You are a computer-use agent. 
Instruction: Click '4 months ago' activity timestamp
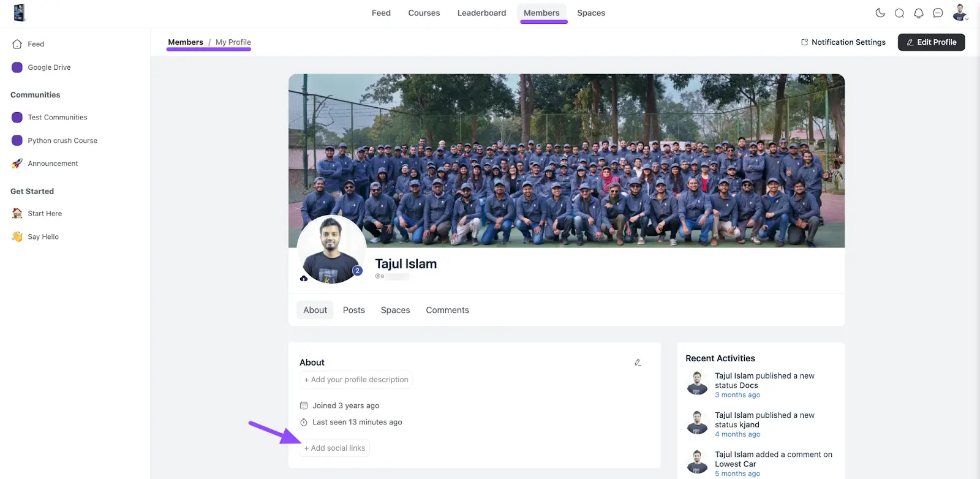point(737,434)
